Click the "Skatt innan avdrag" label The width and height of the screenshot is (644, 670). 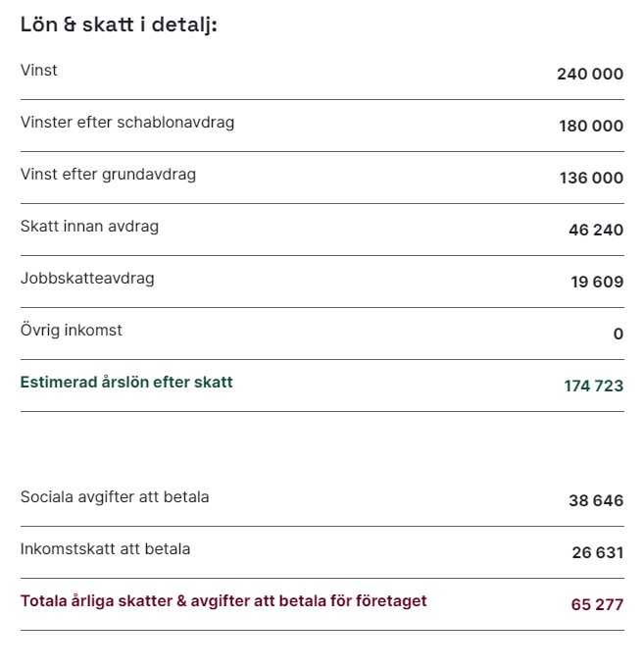click(89, 227)
